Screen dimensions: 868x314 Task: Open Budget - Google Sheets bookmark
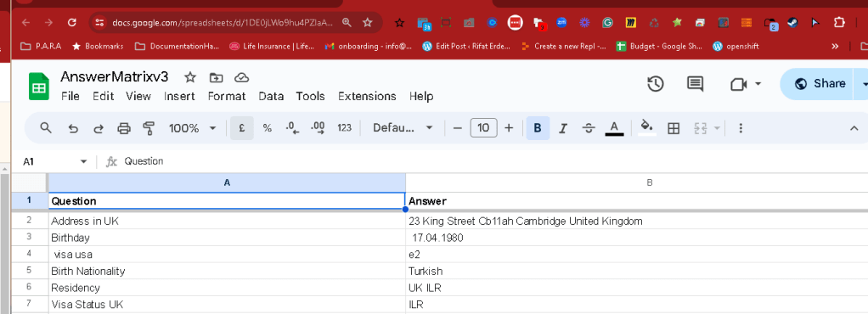[x=660, y=47]
